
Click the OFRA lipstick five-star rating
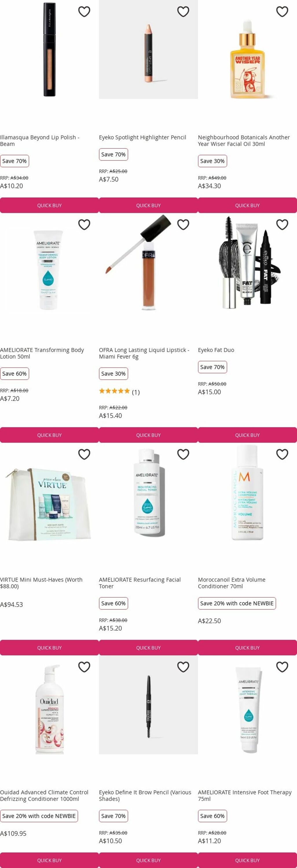pyautogui.click(x=114, y=391)
